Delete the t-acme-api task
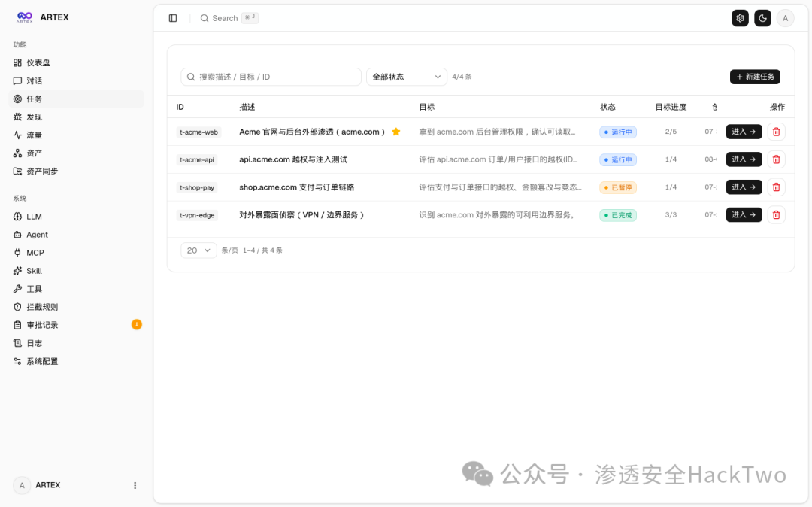 pyautogui.click(x=776, y=159)
